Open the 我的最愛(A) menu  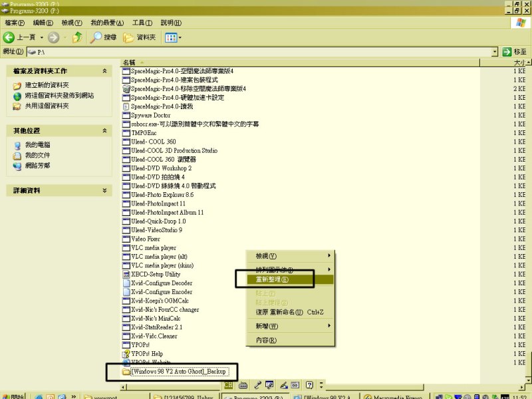[x=107, y=23]
